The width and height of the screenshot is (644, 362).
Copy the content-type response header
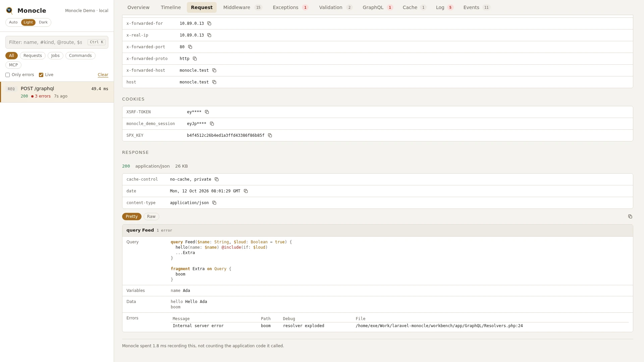click(214, 203)
